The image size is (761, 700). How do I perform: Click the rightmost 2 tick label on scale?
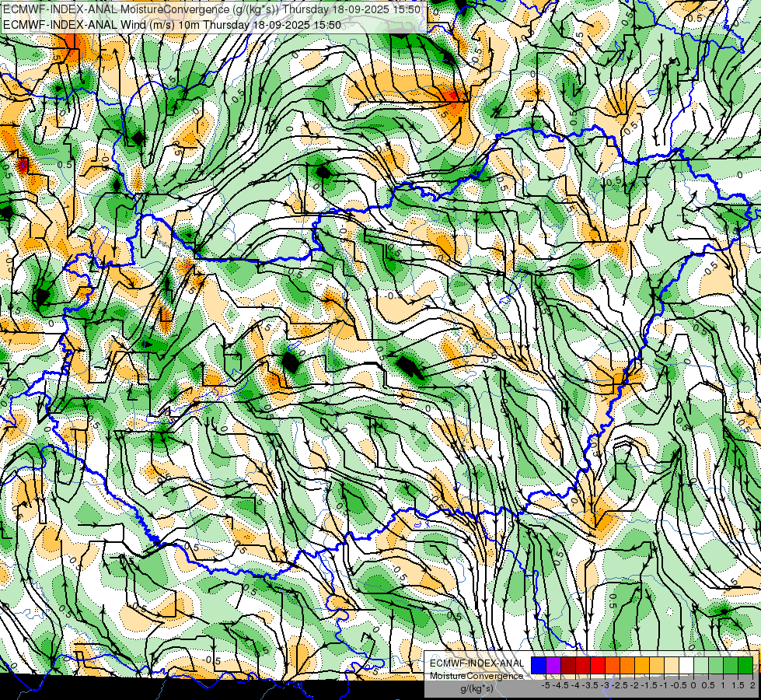752,685
